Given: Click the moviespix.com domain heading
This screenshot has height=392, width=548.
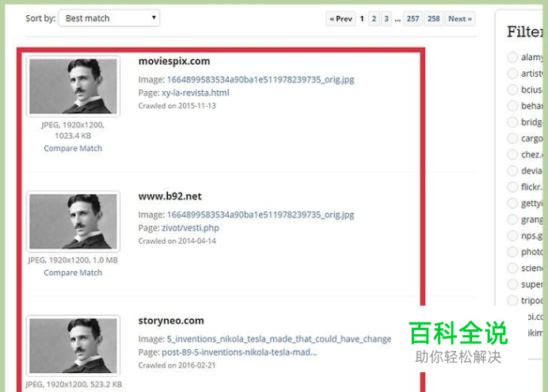Looking at the screenshot, I should (174, 62).
